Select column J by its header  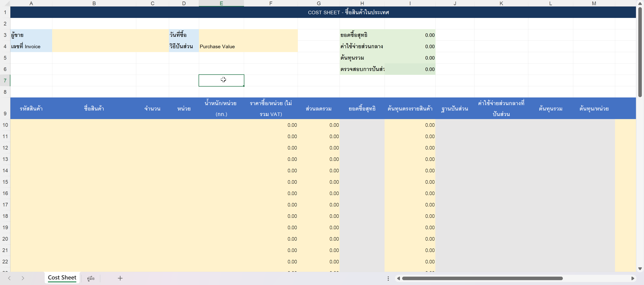455,3
